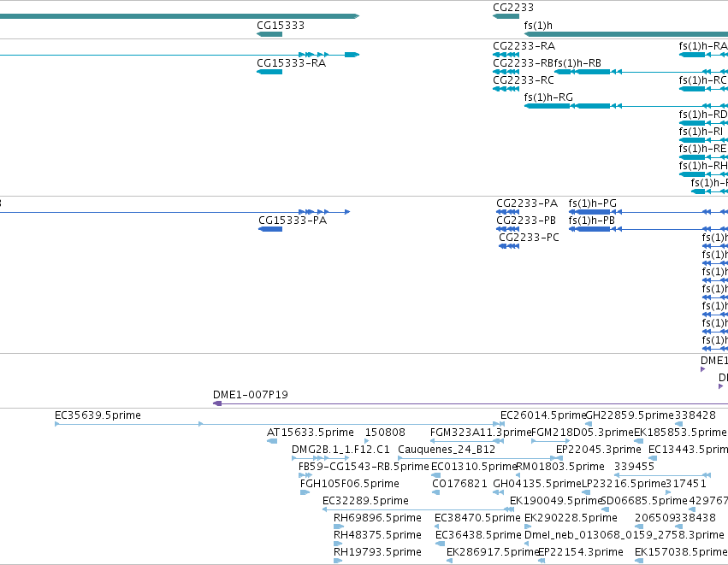Select the CG2233-RC transcript label

tap(524, 80)
